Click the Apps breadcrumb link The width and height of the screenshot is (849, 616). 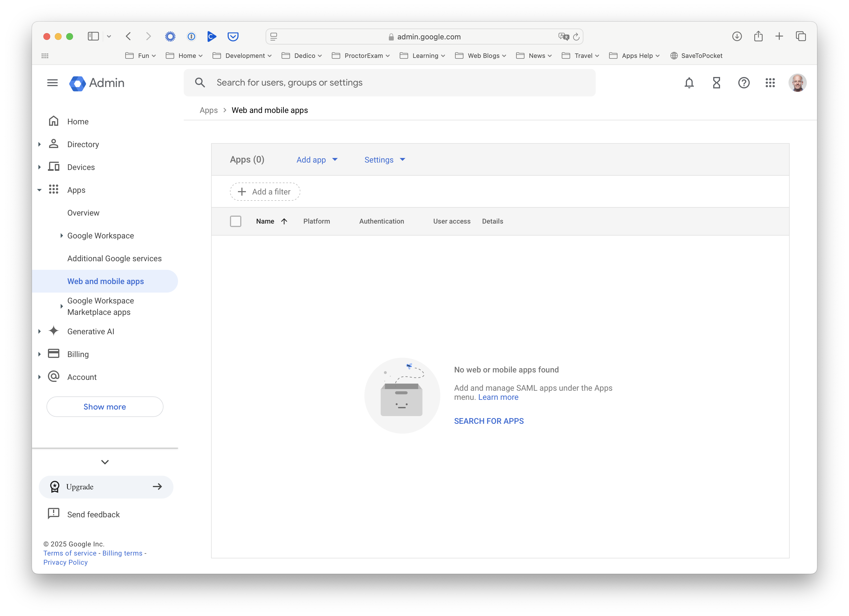(209, 110)
